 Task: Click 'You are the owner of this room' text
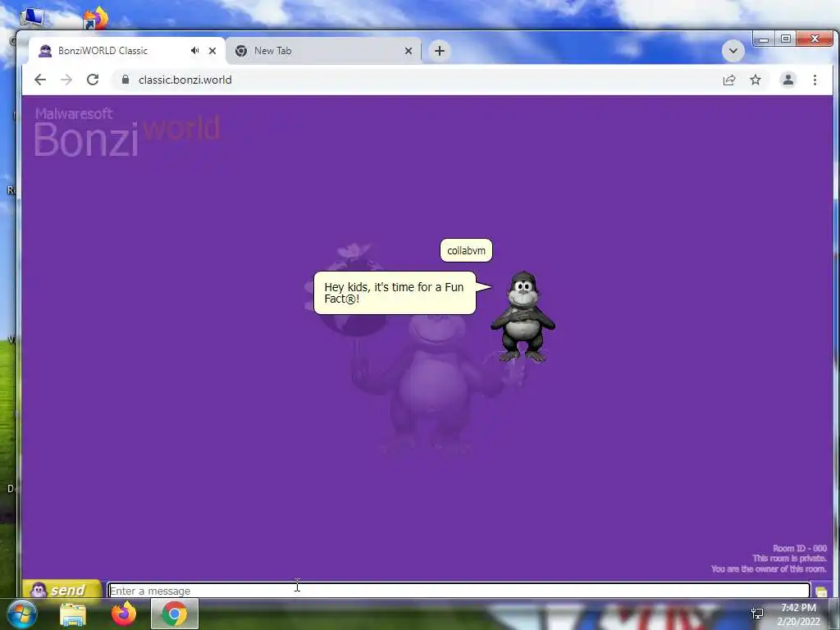coord(769,569)
